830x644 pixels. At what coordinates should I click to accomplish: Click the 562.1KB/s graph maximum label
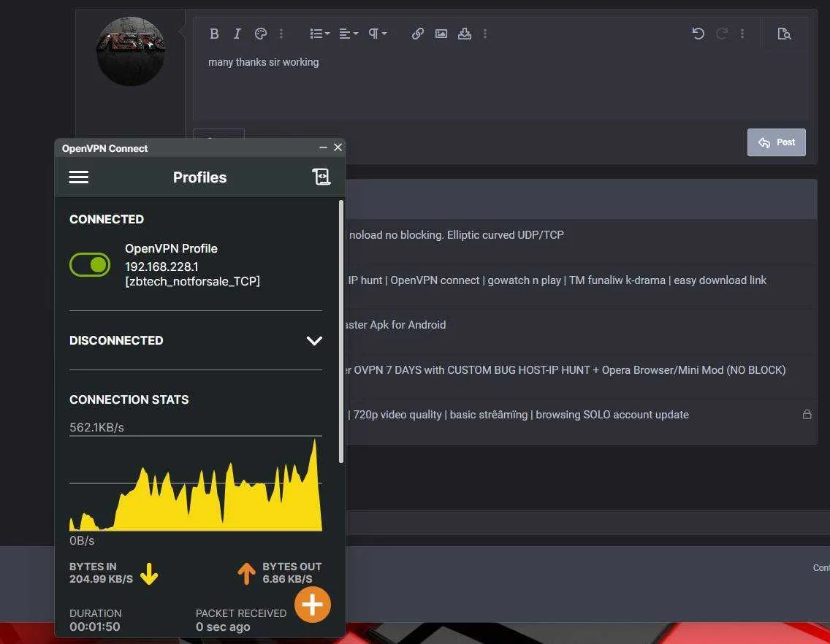(96, 428)
